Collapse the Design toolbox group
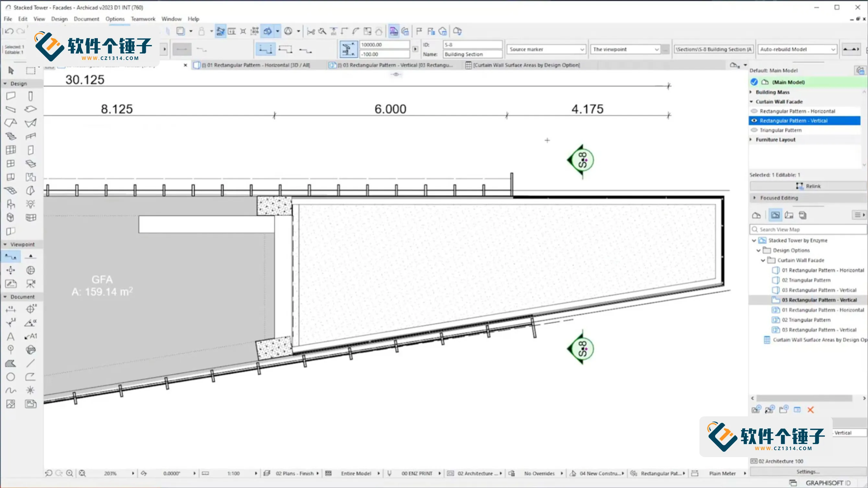 click(x=5, y=84)
